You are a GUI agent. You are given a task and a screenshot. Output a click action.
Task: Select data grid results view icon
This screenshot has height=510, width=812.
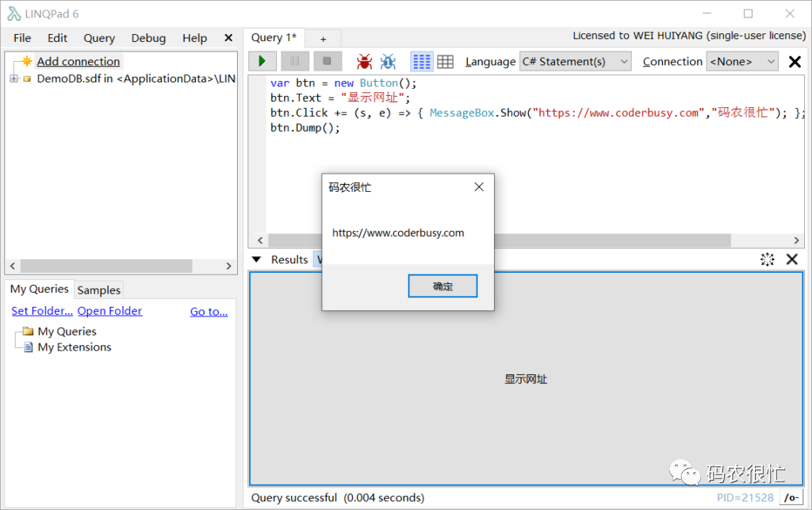[445, 62]
